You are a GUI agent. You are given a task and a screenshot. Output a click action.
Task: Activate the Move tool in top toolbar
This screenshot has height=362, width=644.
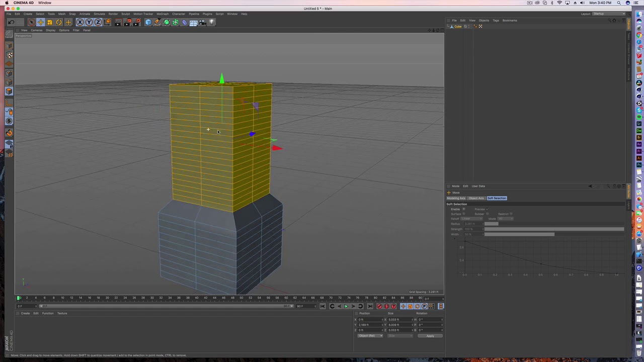click(x=40, y=22)
